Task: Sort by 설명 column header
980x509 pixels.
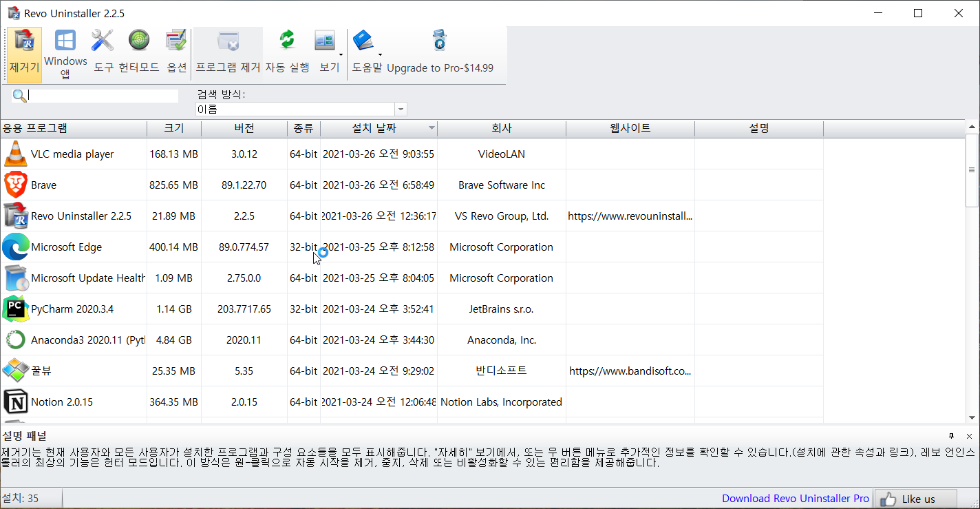Action: pos(759,128)
